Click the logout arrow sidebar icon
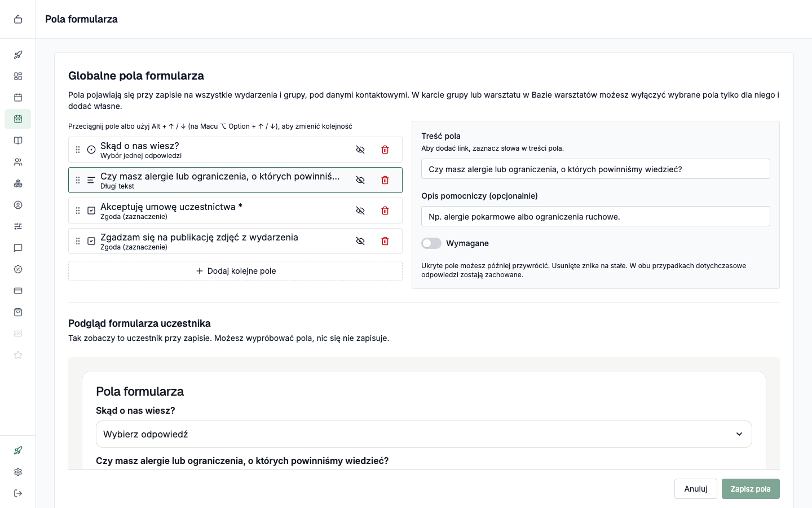The height and width of the screenshot is (508, 812). coord(18,493)
